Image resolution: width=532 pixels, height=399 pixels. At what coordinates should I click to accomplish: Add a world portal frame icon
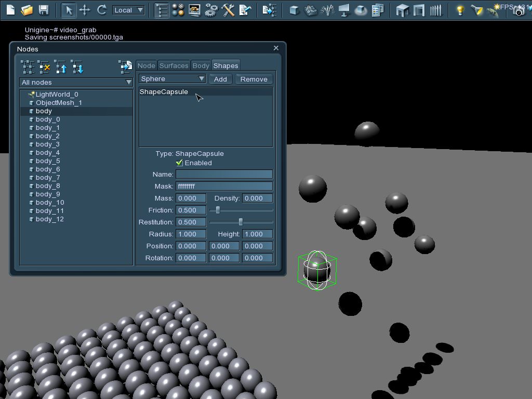(419, 10)
